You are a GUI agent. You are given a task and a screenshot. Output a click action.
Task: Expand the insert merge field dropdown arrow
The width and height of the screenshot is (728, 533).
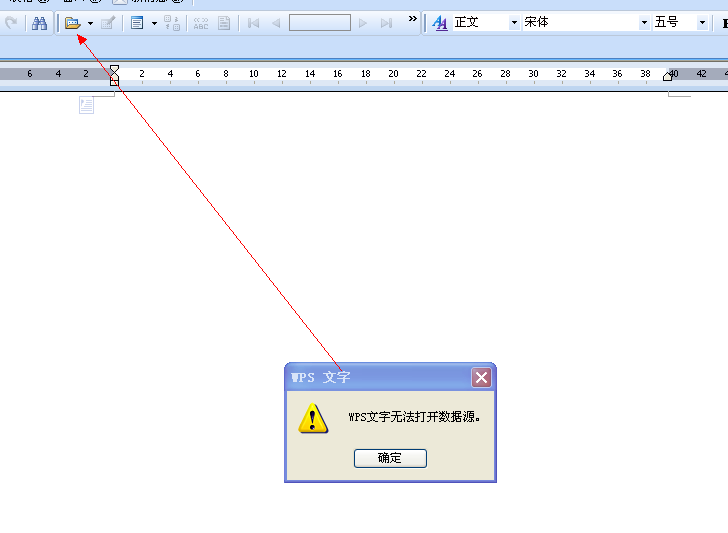click(x=155, y=23)
